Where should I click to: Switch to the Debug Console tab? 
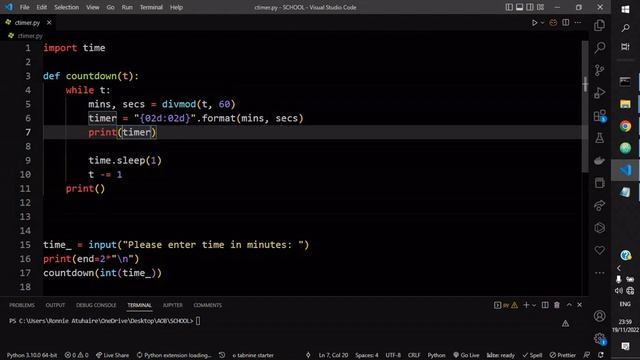click(x=96, y=305)
